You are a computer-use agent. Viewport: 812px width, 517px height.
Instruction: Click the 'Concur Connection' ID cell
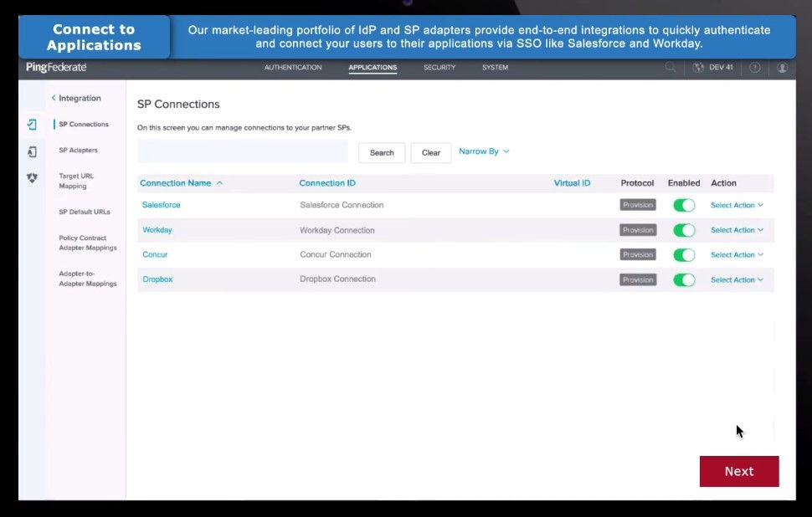point(336,254)
